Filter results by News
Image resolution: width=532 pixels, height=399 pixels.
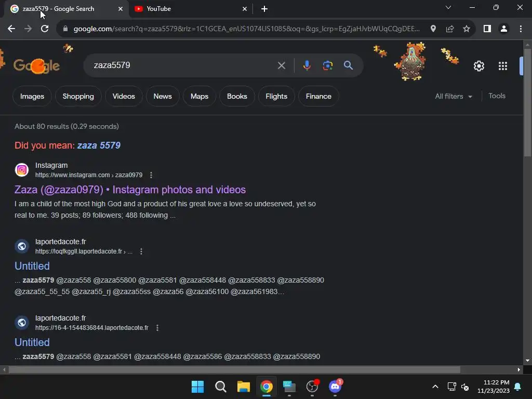(163, 96)
